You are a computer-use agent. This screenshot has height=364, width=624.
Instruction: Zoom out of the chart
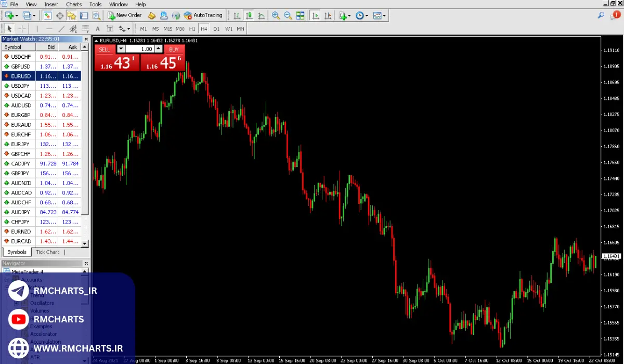tap(288, 16)
